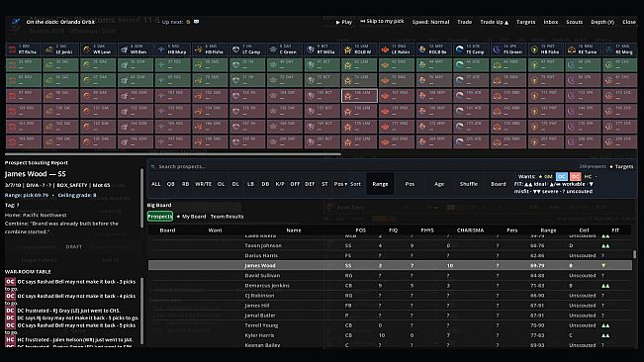
Task: Click the Play button
Action: click(344, 22)
